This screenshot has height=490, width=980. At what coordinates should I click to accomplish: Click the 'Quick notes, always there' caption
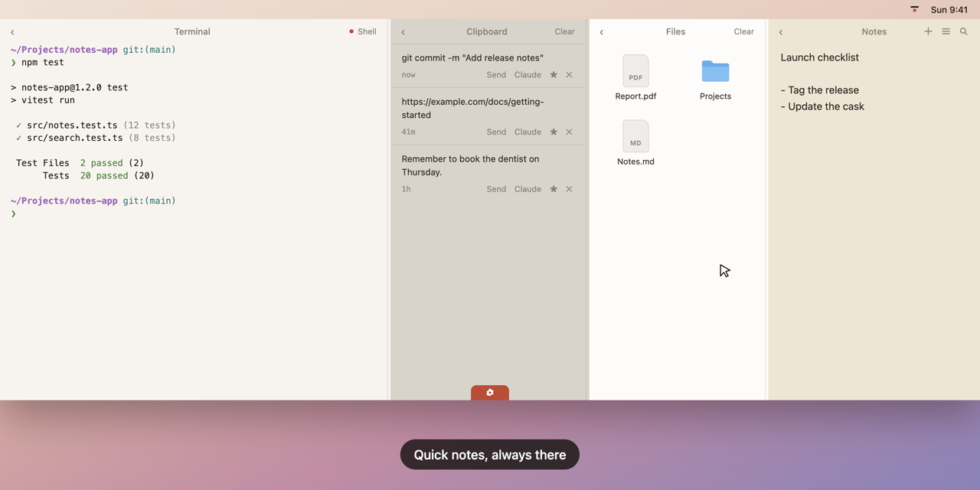[x=490, y=455]
